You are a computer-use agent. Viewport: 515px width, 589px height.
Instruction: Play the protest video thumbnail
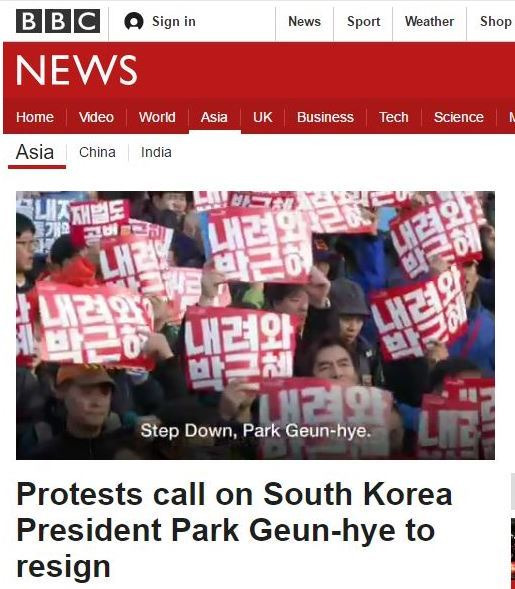[255, 325]
